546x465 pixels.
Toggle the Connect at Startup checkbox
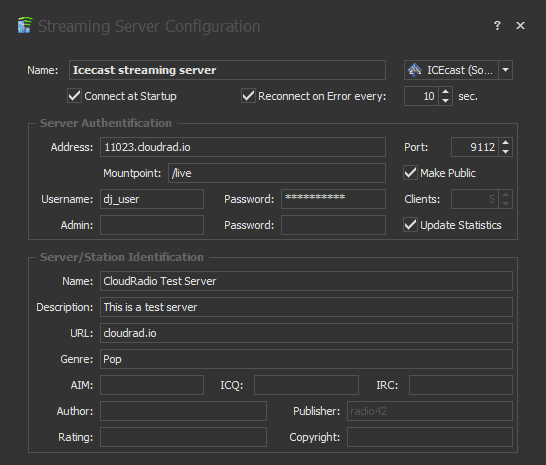tap(74, 96)
